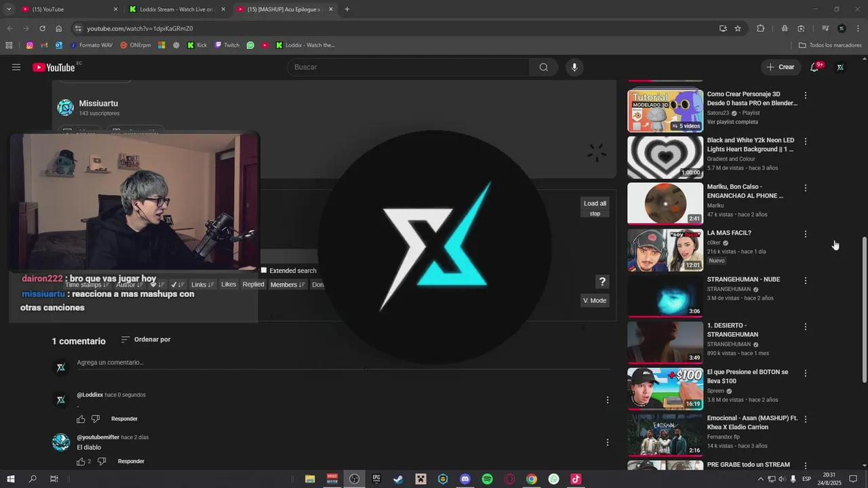
Task: Bookmark this page with the star icon
Action: (x=738, y=28)
